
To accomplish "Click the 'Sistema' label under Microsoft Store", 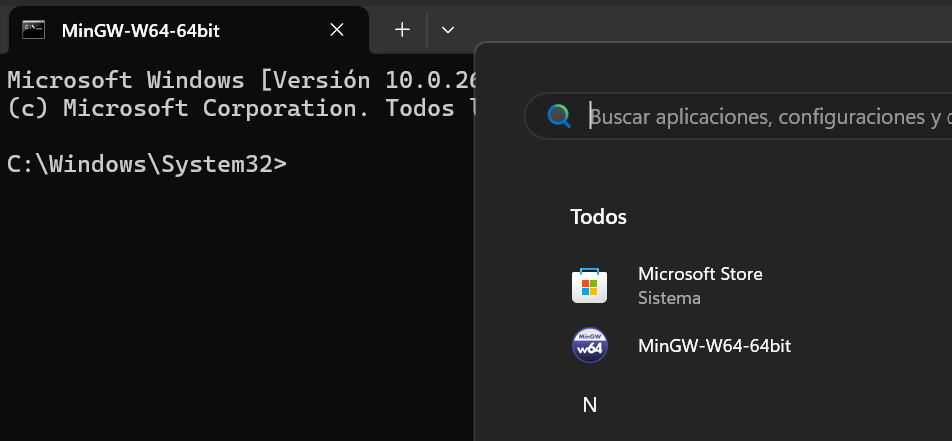I will click(669, 298).
